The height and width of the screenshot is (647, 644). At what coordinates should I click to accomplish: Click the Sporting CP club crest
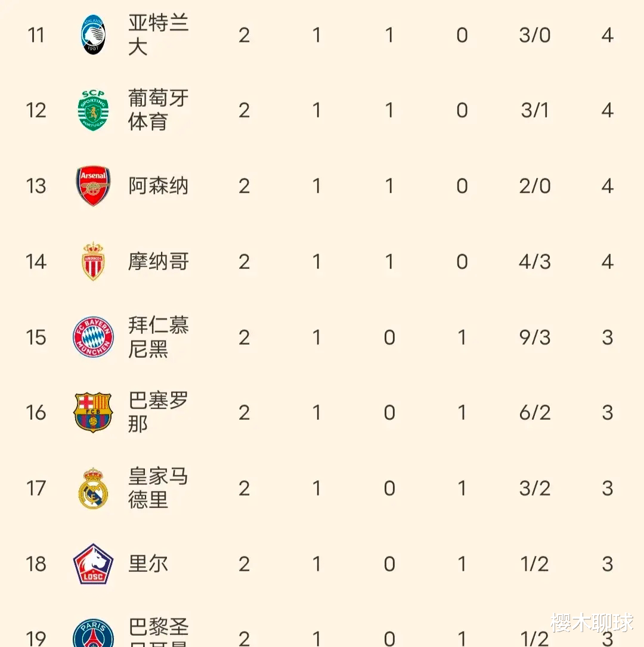tap(94, 111)
